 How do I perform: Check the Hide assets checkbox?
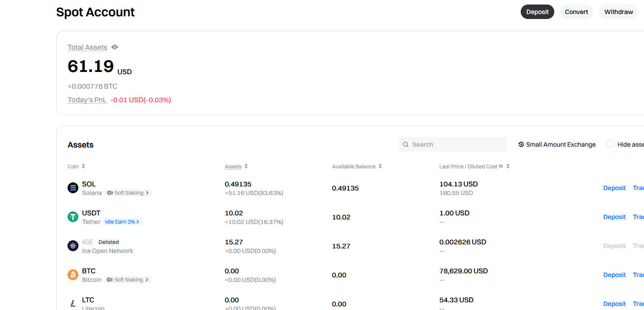point(610,144)
